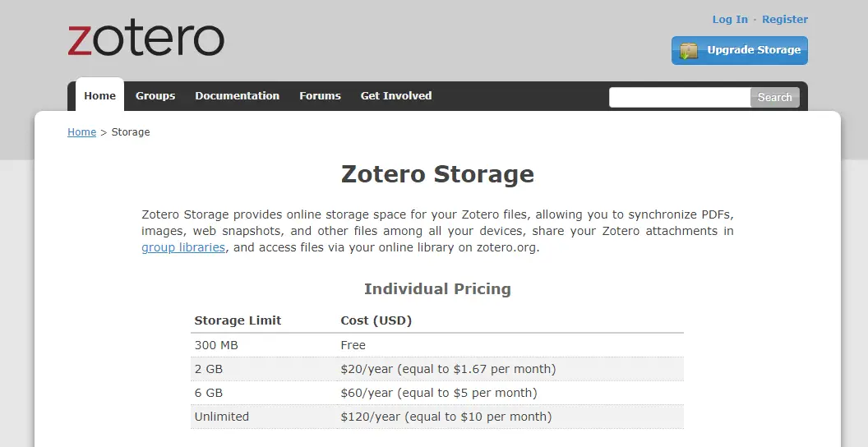This screenshot has height=447, width=868.
Task: Click the Individual Pricing heading
Action: point(437,288)
